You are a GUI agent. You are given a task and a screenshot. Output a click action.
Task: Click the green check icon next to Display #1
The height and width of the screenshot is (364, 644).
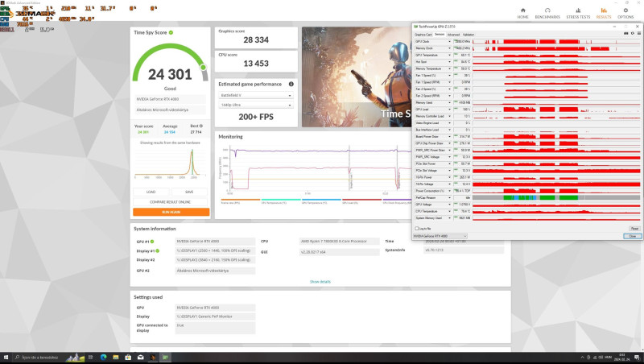click(157, 250)
